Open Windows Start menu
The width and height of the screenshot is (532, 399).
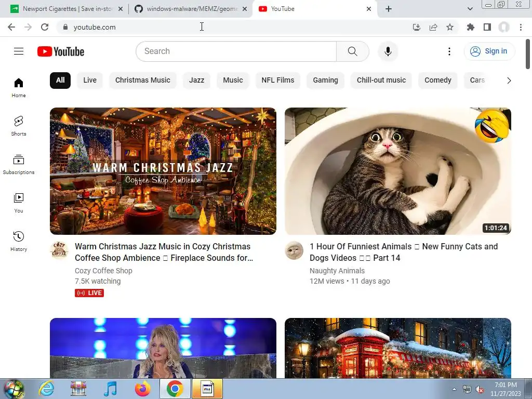point(13,389)
